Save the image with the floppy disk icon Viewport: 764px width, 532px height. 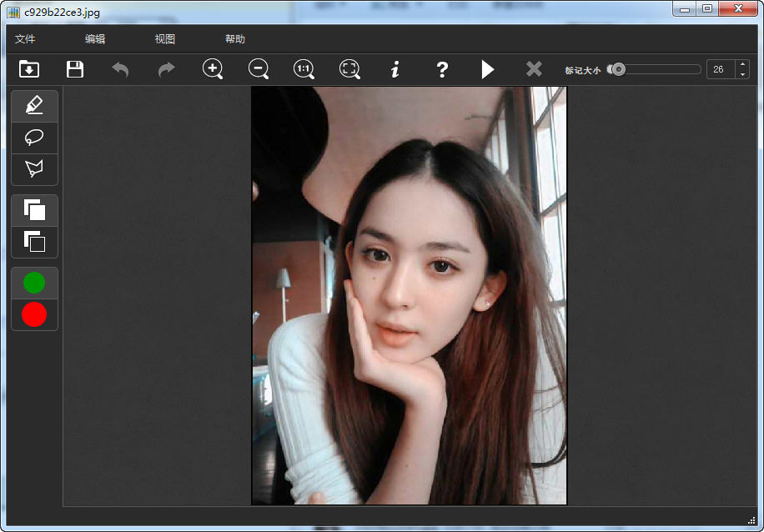[75, 69]
